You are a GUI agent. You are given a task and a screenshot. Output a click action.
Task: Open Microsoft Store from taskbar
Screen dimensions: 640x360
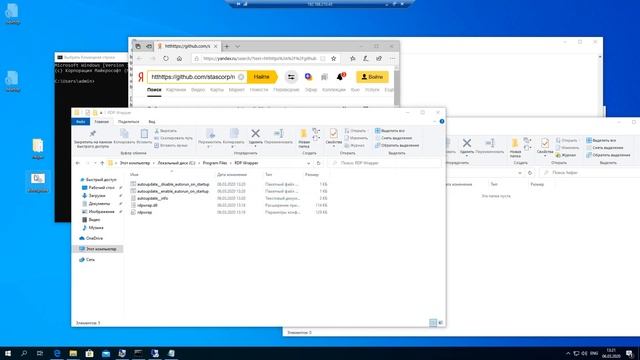tap(89, 353)
